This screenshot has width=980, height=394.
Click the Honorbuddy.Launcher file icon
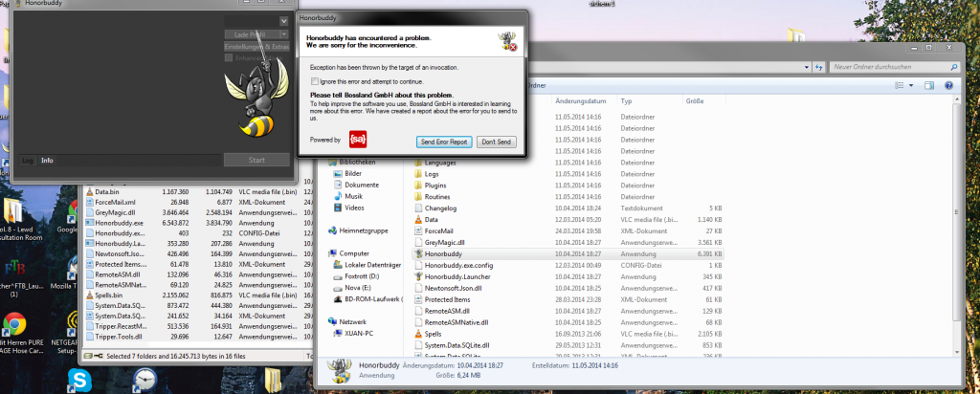click(x=418, y=277)
